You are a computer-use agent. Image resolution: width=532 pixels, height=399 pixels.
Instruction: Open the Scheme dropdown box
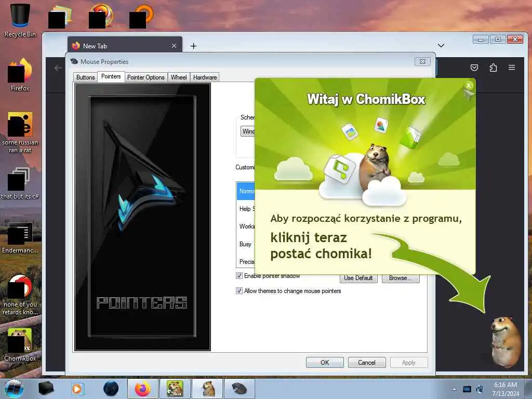point(248,131)
